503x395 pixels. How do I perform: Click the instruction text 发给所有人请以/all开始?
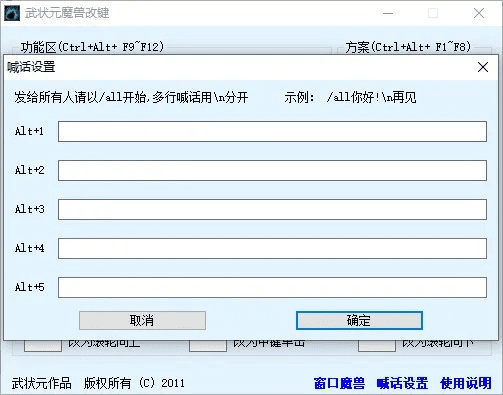(x=80, y=98)
